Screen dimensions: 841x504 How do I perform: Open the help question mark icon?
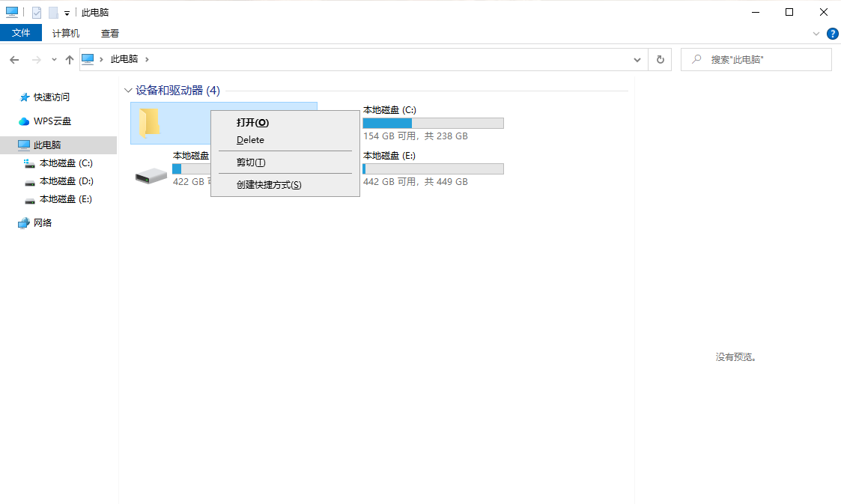pos(832,34)
